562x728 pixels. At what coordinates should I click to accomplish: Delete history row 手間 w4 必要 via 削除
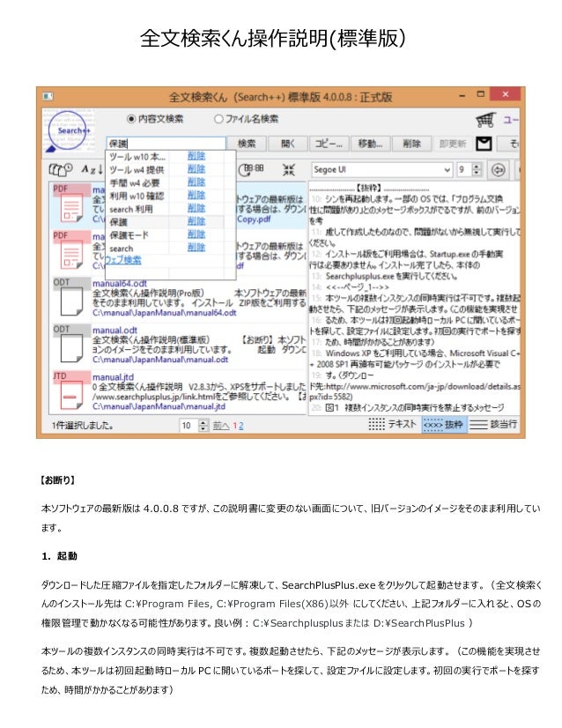196,182
